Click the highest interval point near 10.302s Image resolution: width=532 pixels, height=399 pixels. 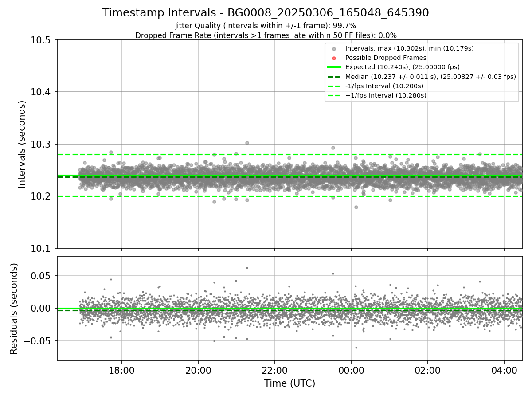tap(247, 143)
